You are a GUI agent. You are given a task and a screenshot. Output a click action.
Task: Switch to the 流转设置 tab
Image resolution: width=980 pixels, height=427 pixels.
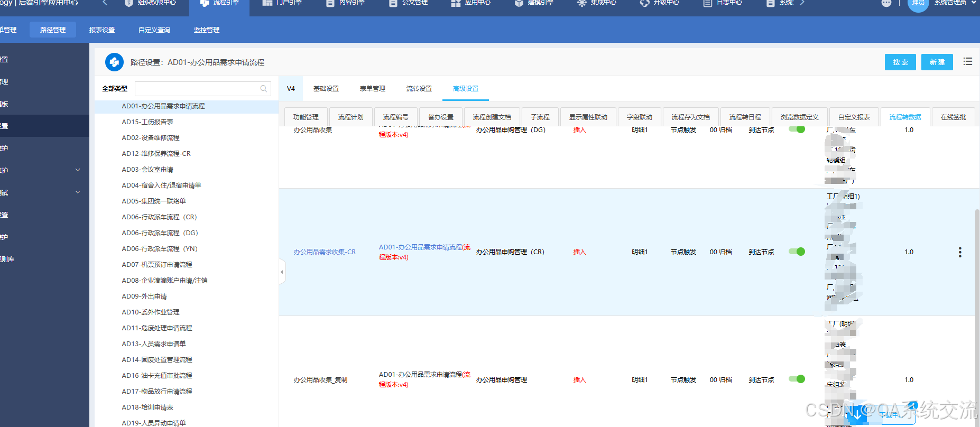click(x=419, y=88)
